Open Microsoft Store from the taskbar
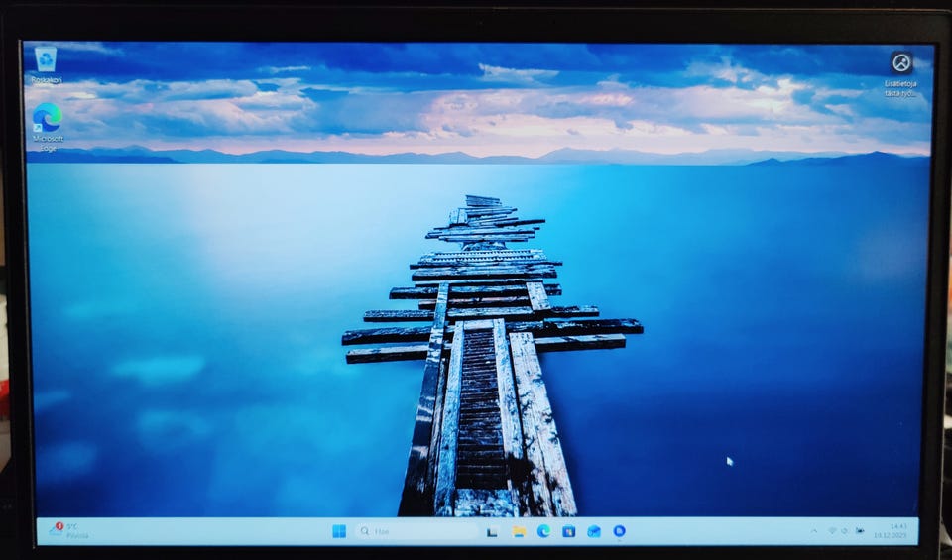The height and width of the screenshot is (560, 952). point(568,531)
